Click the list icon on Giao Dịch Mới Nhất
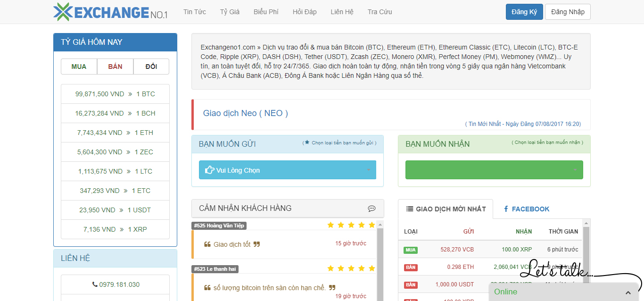Viewport: 644px width, 301px height. pos(410,209)
